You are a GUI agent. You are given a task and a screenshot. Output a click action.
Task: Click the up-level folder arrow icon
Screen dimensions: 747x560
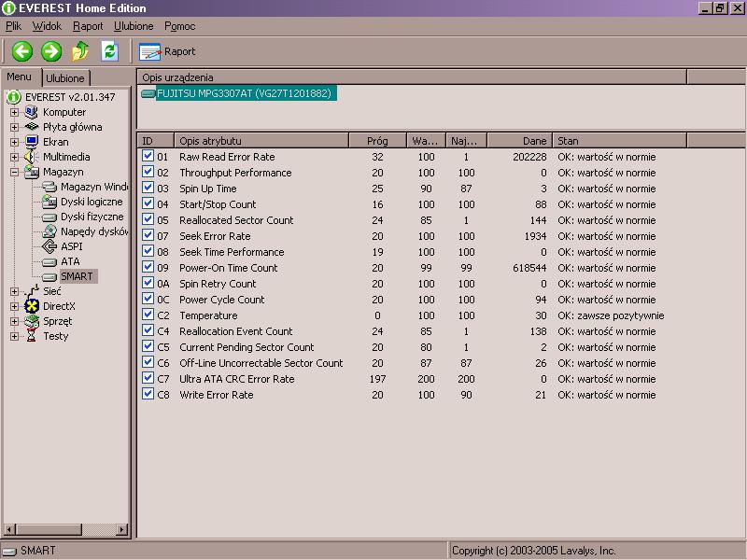tap(80, 51)
